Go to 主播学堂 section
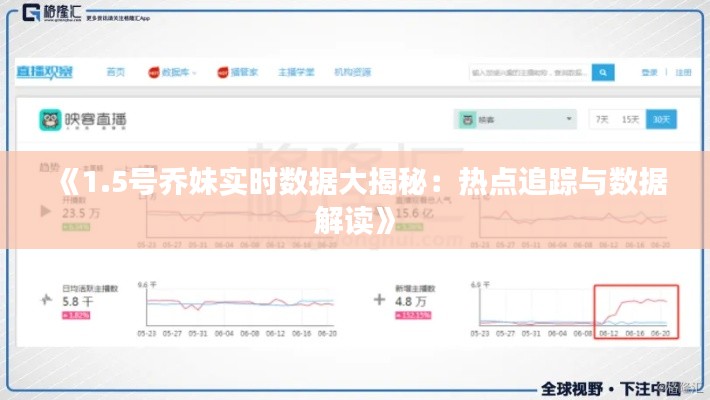 coord(296,72)
